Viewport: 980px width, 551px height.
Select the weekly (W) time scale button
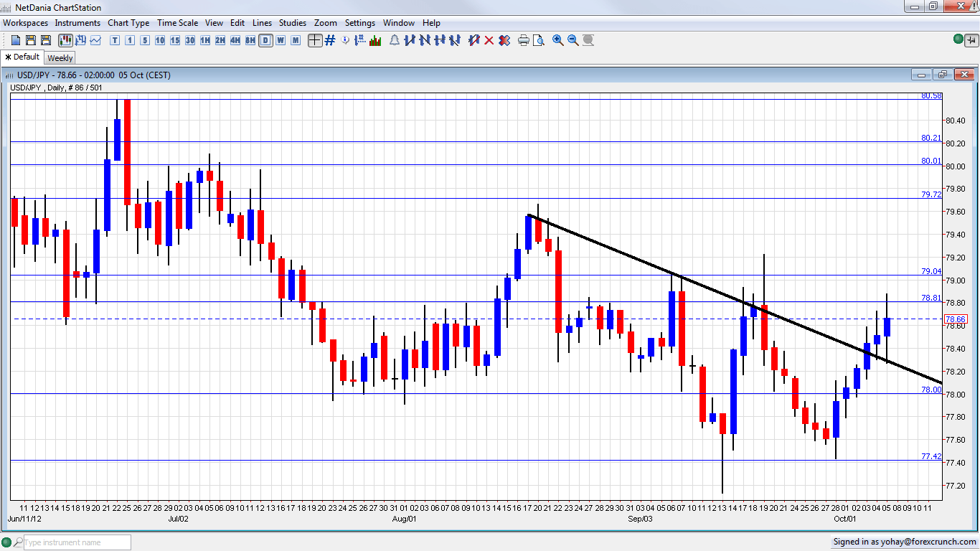[x=281, y=40]
